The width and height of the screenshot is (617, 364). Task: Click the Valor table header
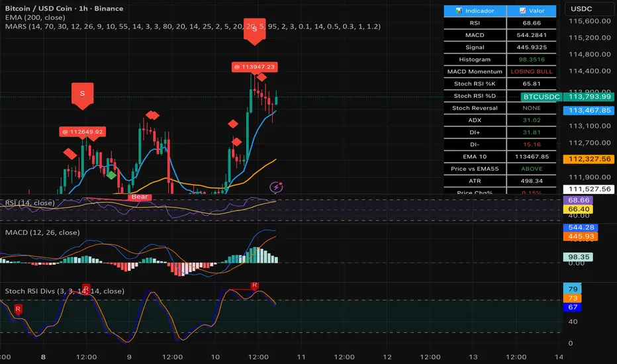532,11
